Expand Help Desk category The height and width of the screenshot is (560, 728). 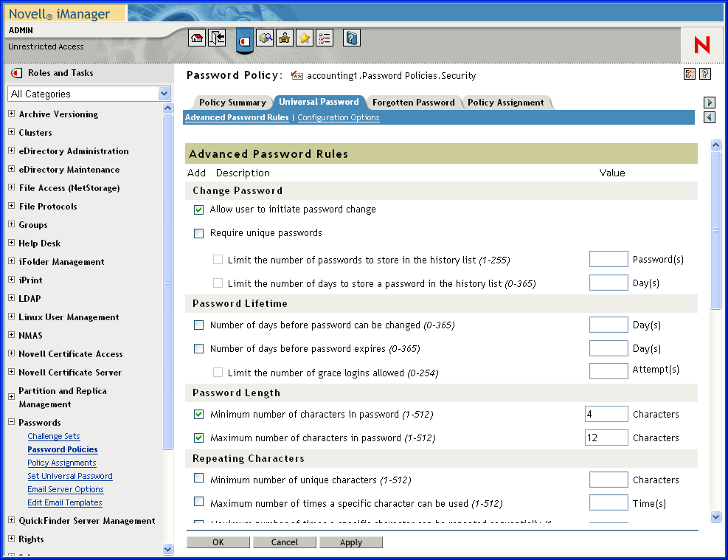click(x=12, y=243)
